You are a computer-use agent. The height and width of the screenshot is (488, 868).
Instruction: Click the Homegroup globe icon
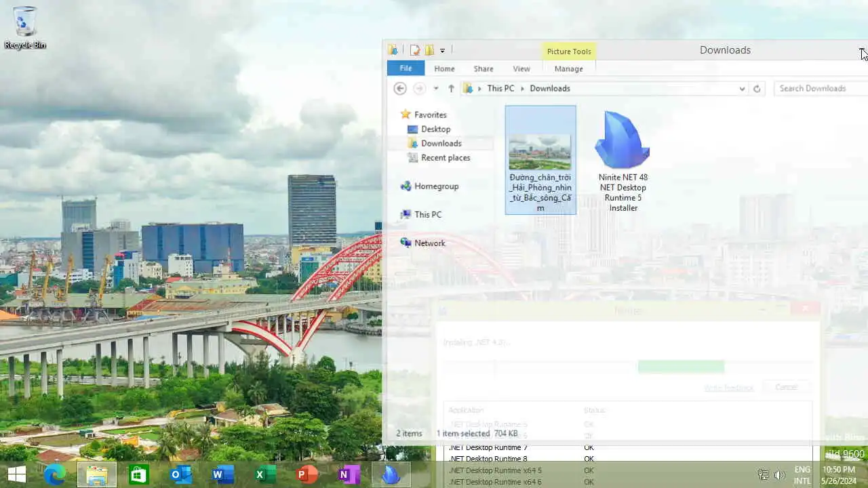pyautogui.click(x=406, y=186)
